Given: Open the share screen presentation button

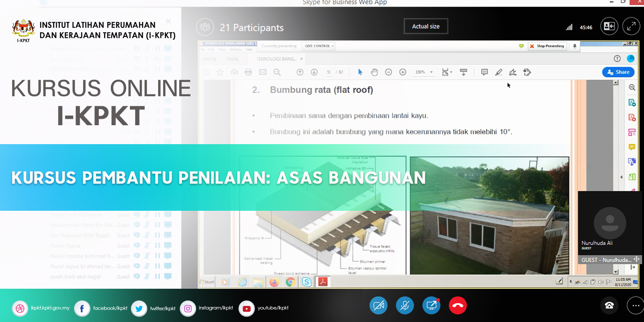Looking at the screenshot, I should click(431, 306).
